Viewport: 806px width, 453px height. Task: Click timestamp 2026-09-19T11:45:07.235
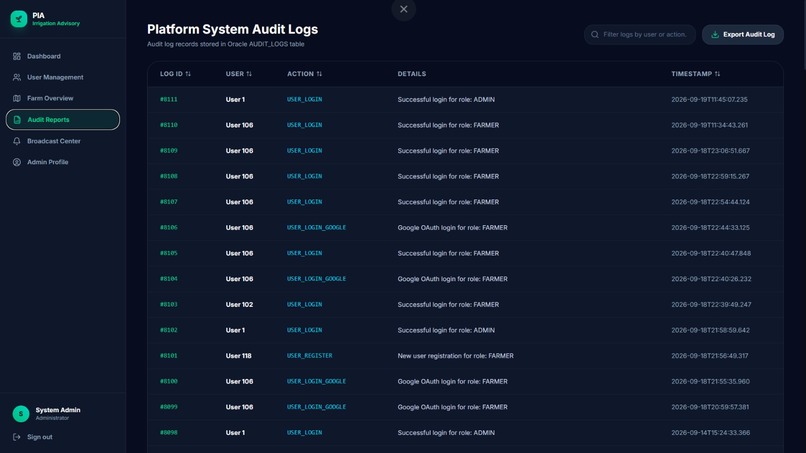(x=709, y=100)
